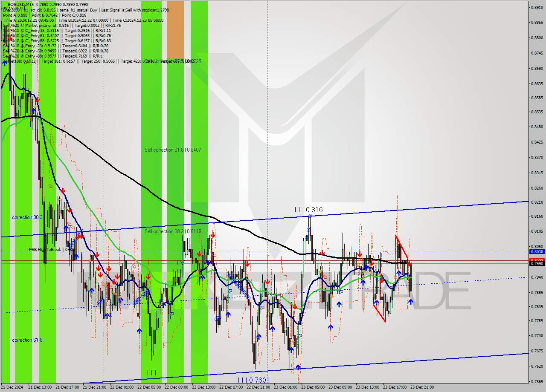Select the '22 Dec 21:00' time axis label
Image resolution: width=546 pixels, height=392 pixels.
tap(258, 387)
